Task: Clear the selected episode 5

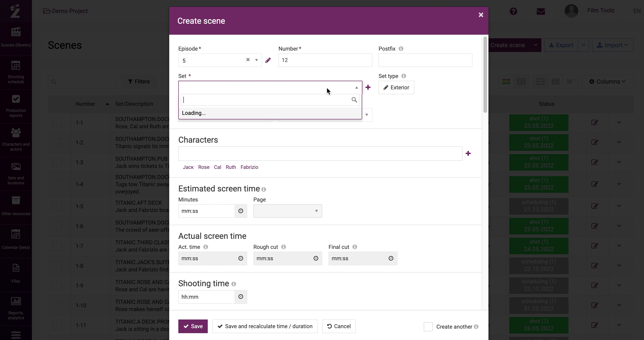Action: click(248, 59)
